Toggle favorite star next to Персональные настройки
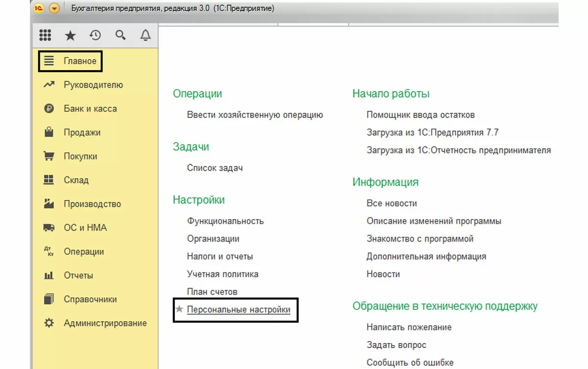This screenshot has height=369, width=588. point(179,310)
